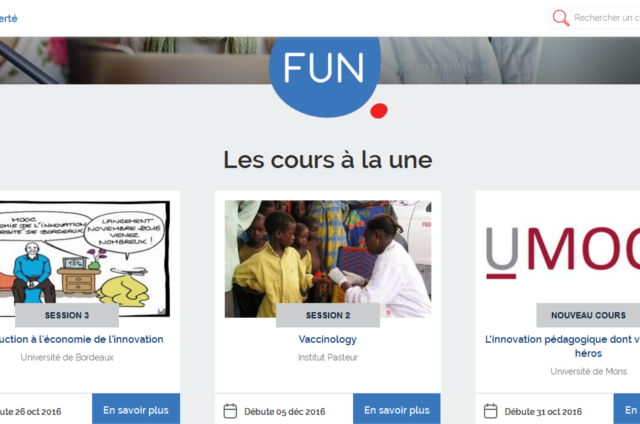
Task: Click the NOUVEAU COURS badge
Action: pos(588,315)
